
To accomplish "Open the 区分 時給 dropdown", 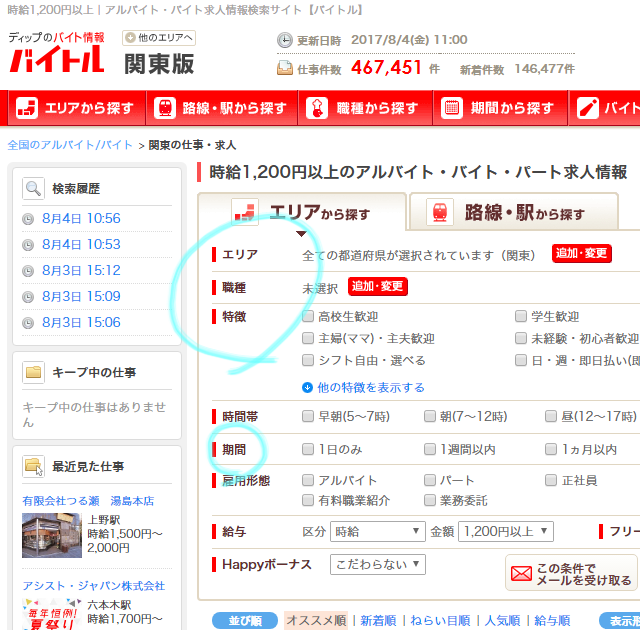I will 378,531.
